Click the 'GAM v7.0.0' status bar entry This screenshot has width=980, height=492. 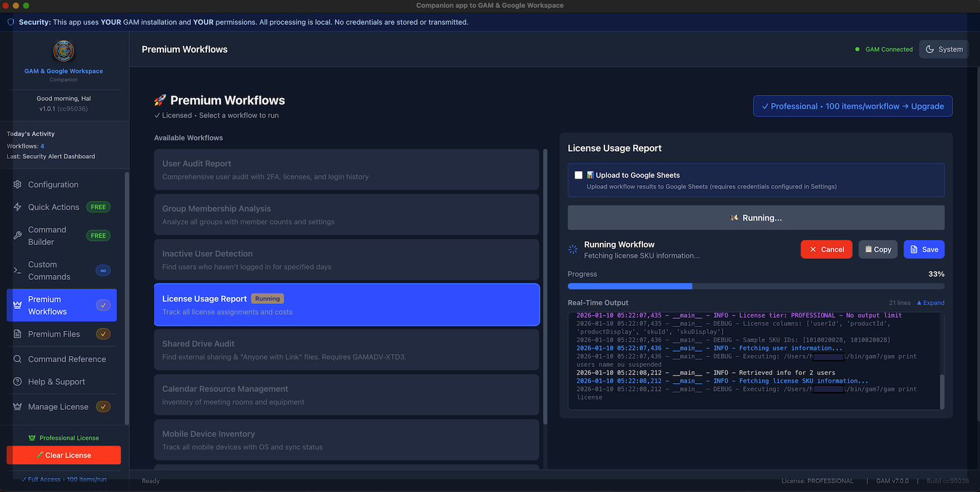click(x=892, y=481)
